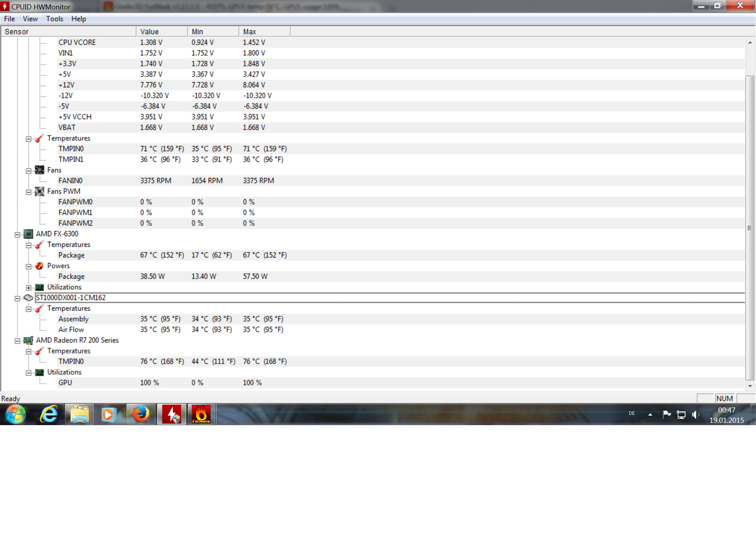The height and width of the screenshot is (533, 756).
Task: Click the HWMonitor taskbar icon
Action: click(172, 414)
